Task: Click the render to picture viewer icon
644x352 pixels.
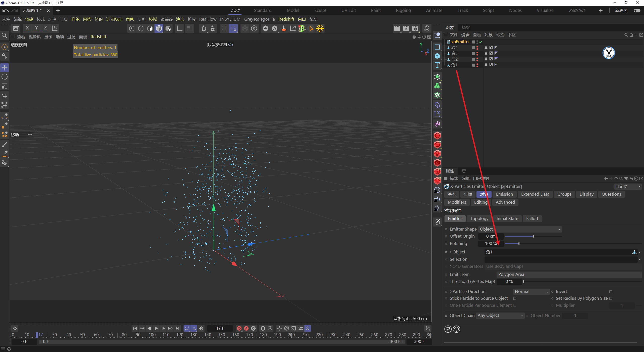Action: 406,28
